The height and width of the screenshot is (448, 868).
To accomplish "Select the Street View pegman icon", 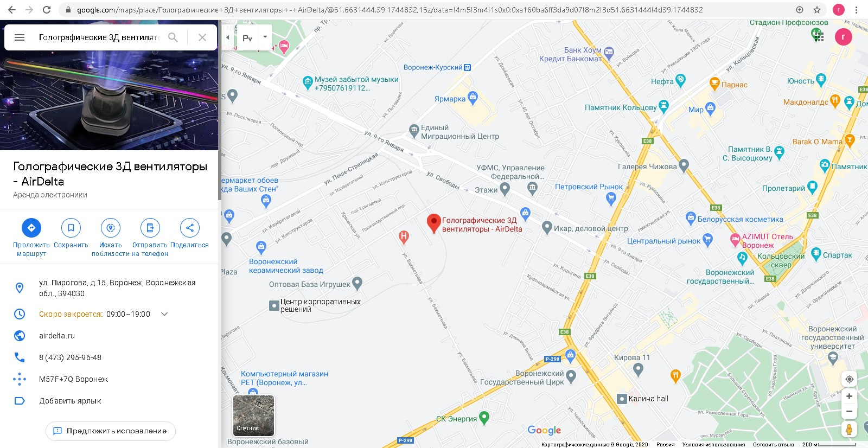I will 849,430.
